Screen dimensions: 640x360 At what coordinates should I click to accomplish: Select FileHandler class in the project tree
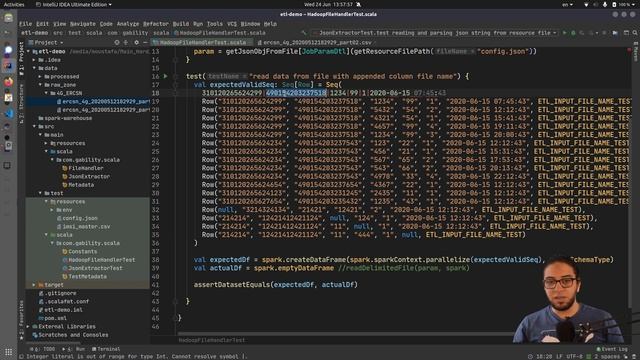tap(83, 168)
